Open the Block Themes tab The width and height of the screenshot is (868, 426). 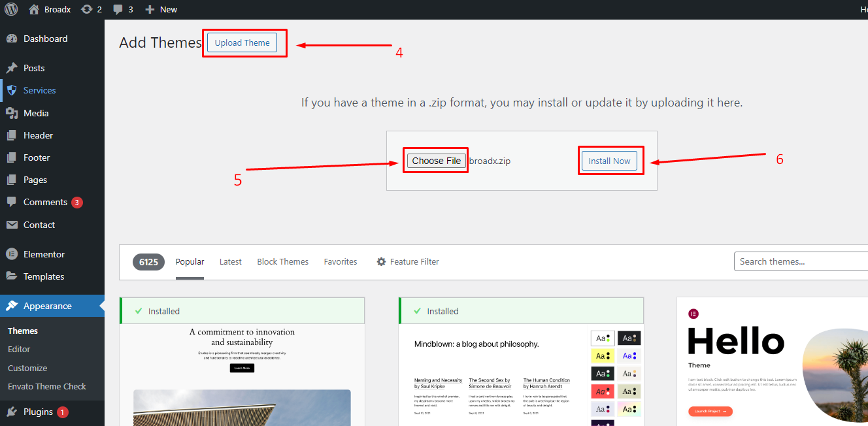(283, 261)
